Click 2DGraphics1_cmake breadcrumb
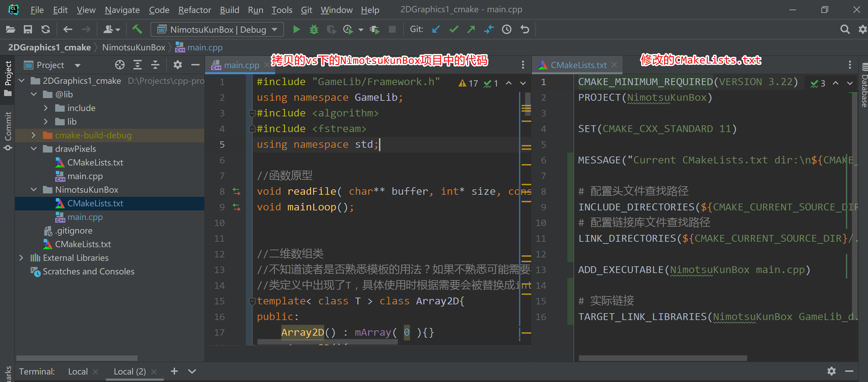This screenshot has height=382, width=868. 49,47
